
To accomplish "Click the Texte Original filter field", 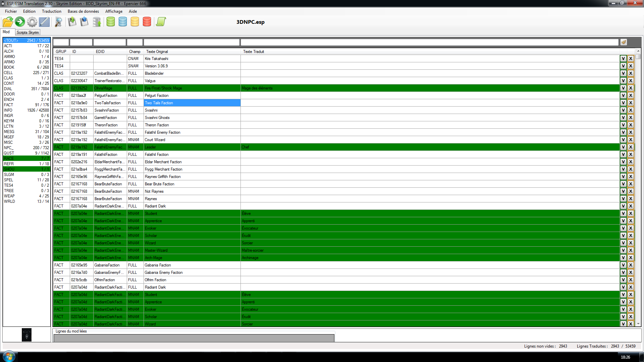I will [192, 42].
